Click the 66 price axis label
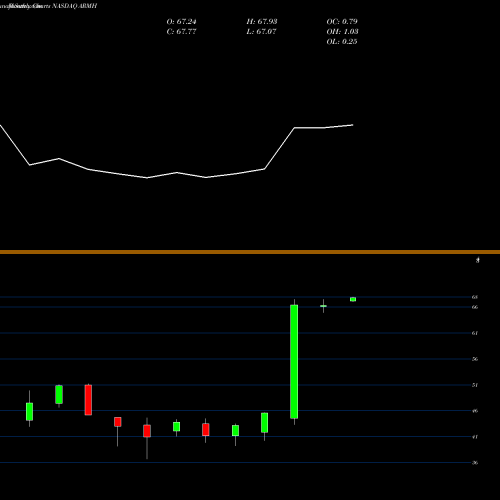500x500 pixels. [475, 307]
